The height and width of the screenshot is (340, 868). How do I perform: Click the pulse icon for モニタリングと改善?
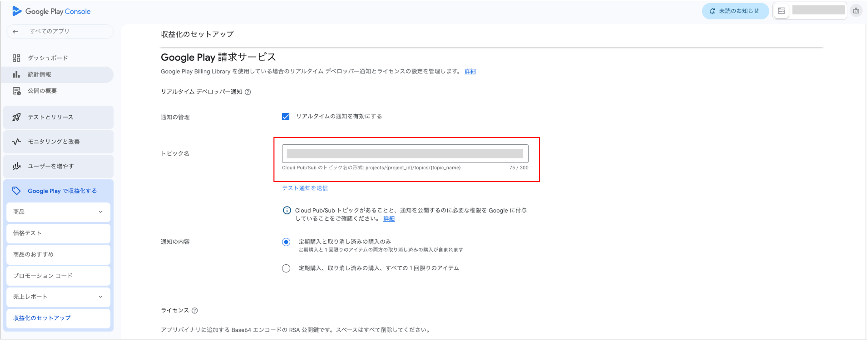coord(16,142)
